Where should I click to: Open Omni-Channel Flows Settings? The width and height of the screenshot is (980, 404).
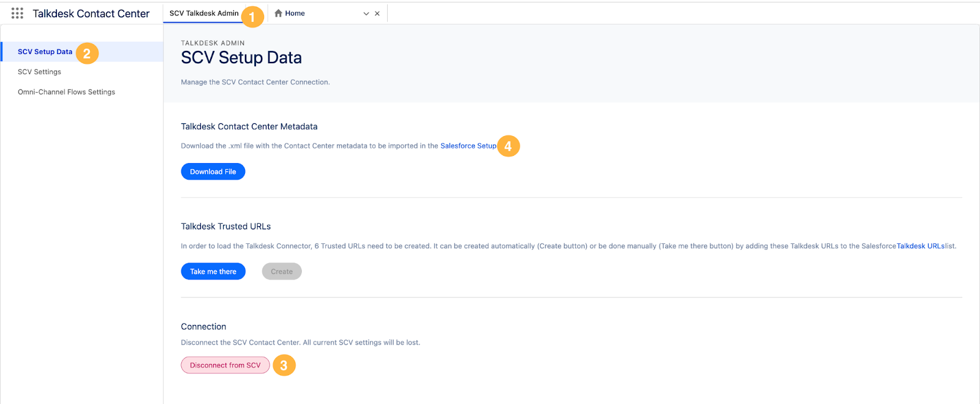tap(66, 92)
